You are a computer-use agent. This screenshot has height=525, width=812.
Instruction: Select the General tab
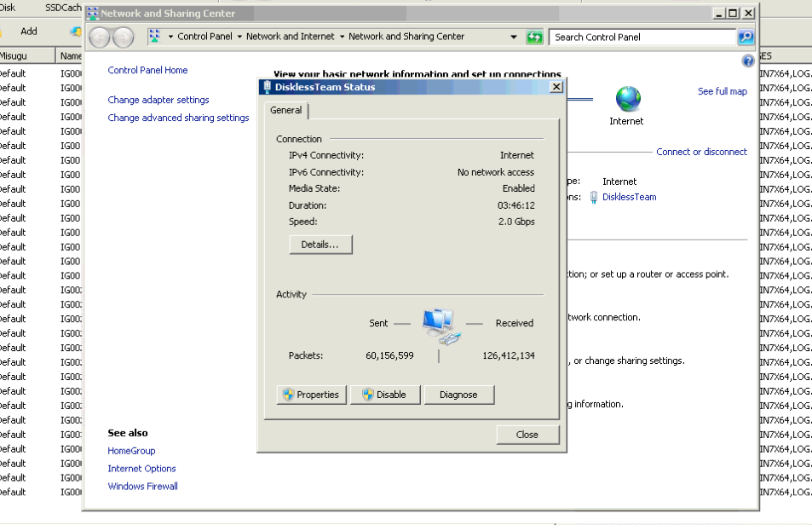(x=286, y=110)
